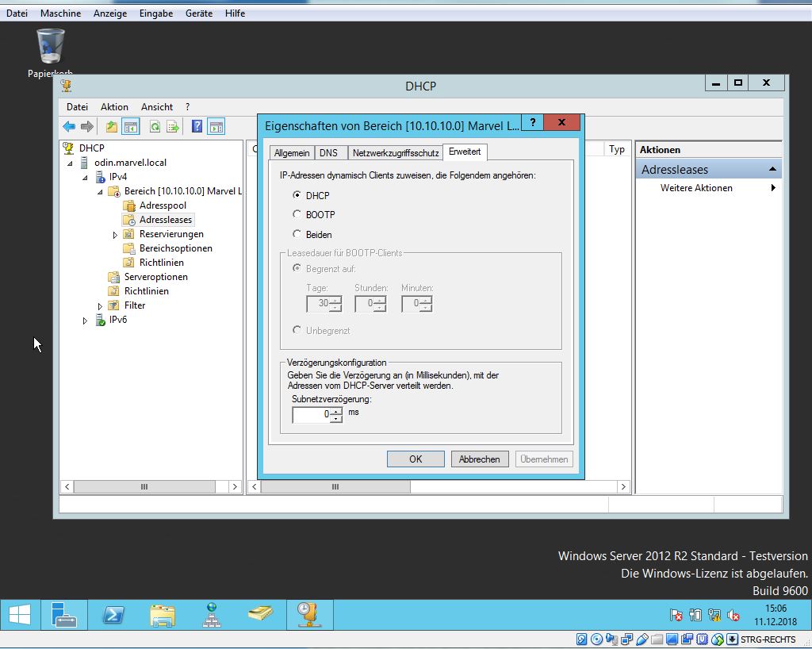Switch to the DHCP console taskbar icon
The height and width of the screenshot is (649, 812).
point(310,616)
